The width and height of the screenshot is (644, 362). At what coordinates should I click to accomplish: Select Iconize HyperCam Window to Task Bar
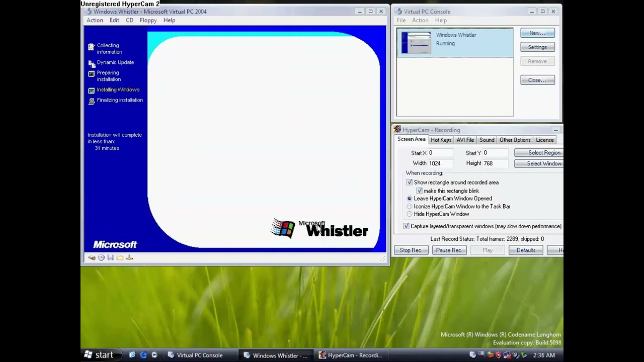[x=410, y=207]
